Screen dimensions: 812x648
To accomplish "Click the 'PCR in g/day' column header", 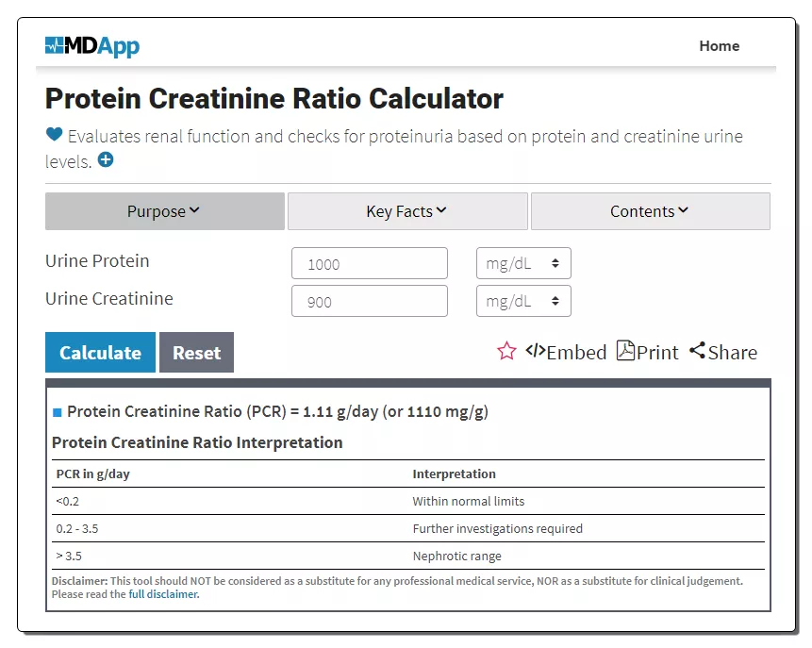I will pos(93,474).
